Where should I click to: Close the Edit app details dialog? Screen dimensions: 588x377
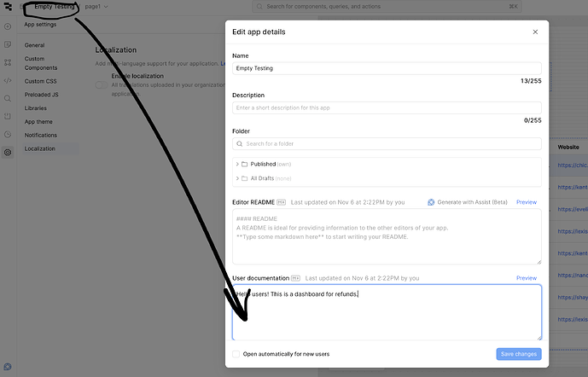[535, 32]
